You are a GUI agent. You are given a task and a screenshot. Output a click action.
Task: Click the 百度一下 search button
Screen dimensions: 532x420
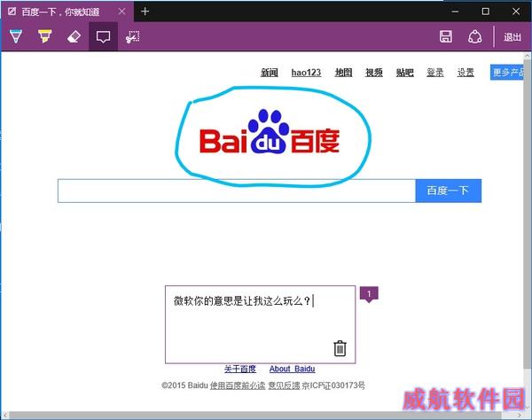click(x=448, y=191)
